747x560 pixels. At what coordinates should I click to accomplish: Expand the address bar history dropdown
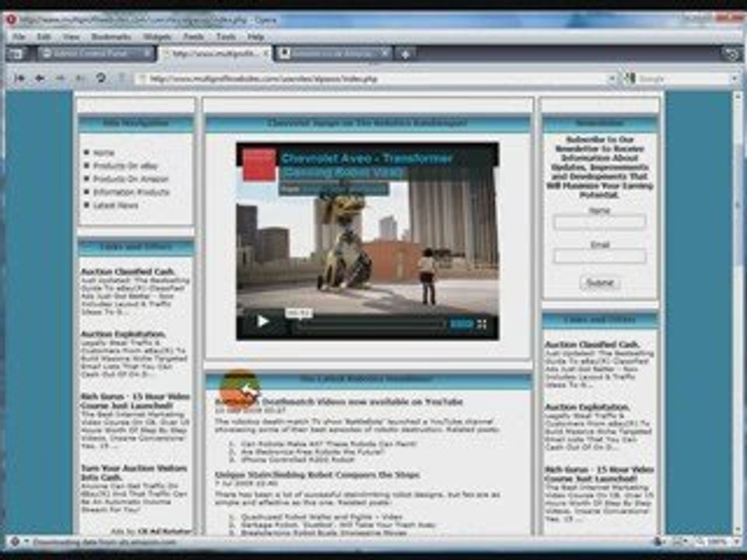coord(612,79)
